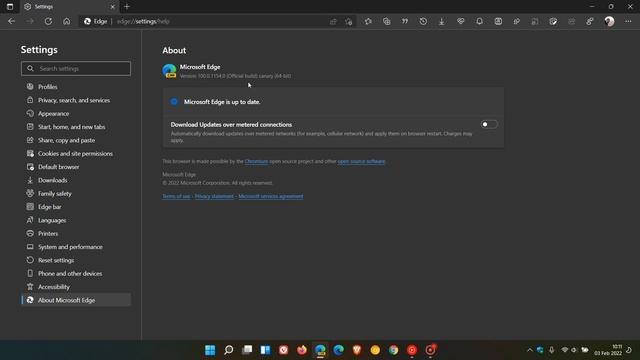Open Profiles settings section

coord(76,87)
